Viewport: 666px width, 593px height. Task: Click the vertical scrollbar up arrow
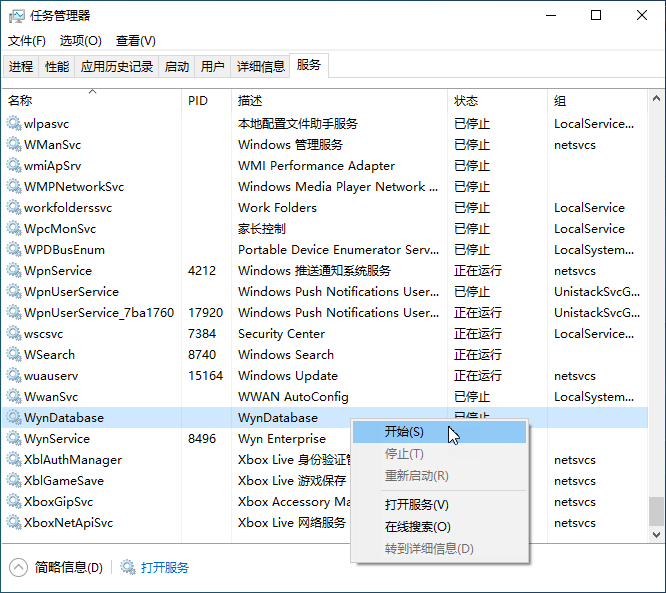point(656,101)
